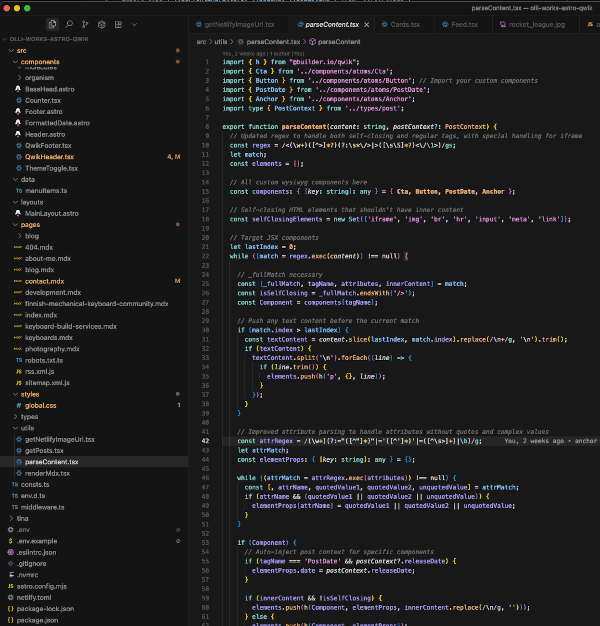Screen dimensions: 600x626
Task: Open Counter.tsx file
Action: click(43, 101)
